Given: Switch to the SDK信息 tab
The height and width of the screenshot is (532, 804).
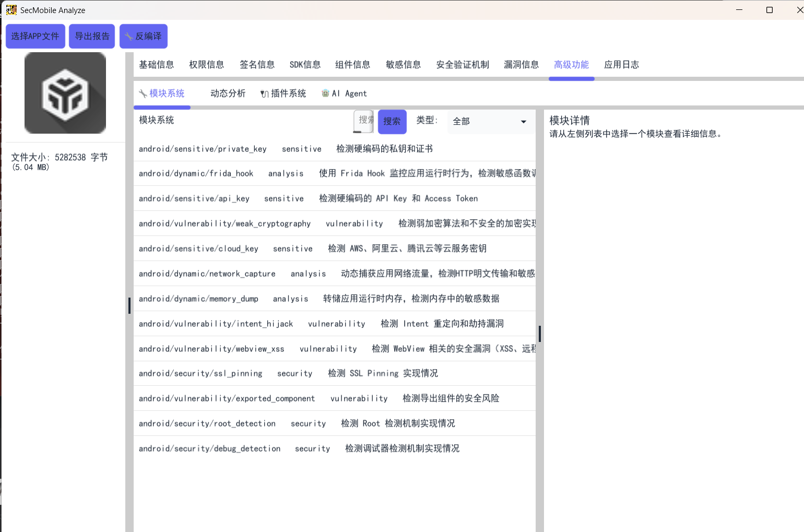Looking at the screenshot, I should (305, 64).
